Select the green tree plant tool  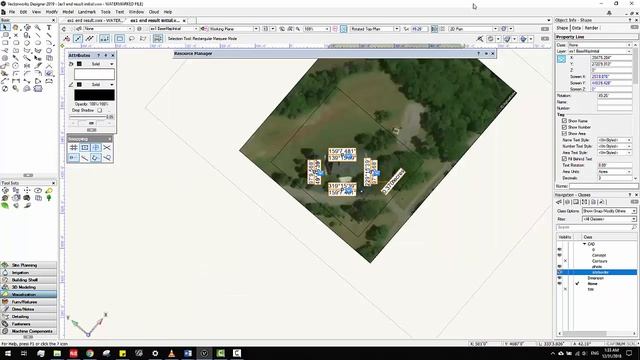coord(49,198)
